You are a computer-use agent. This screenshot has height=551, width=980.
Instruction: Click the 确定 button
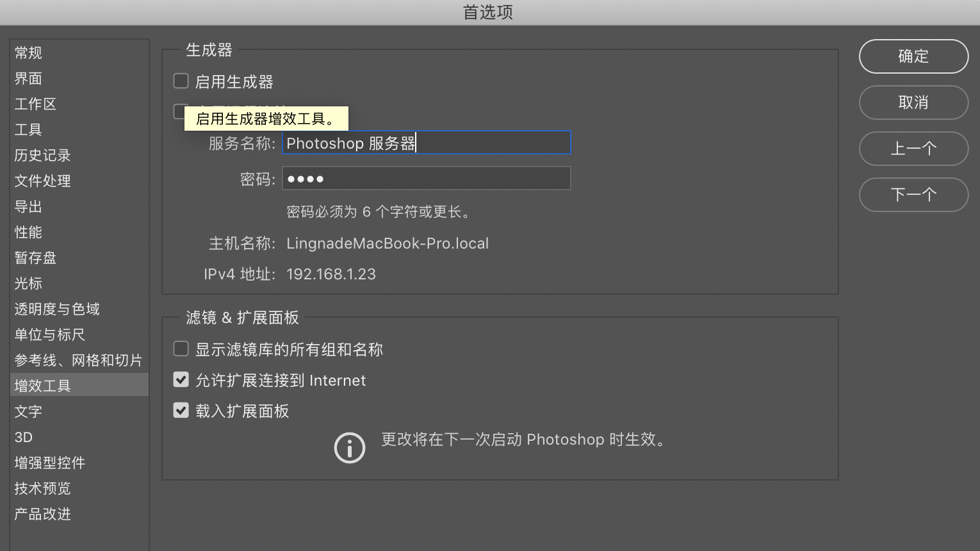pyautogui.click(x=913, y=56)
